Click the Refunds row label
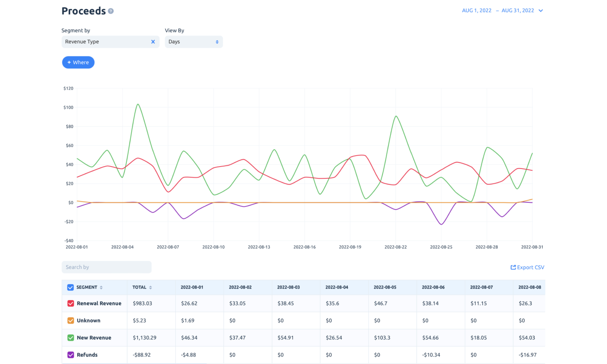The image size is (607, 364). click(x=87, y=355)
